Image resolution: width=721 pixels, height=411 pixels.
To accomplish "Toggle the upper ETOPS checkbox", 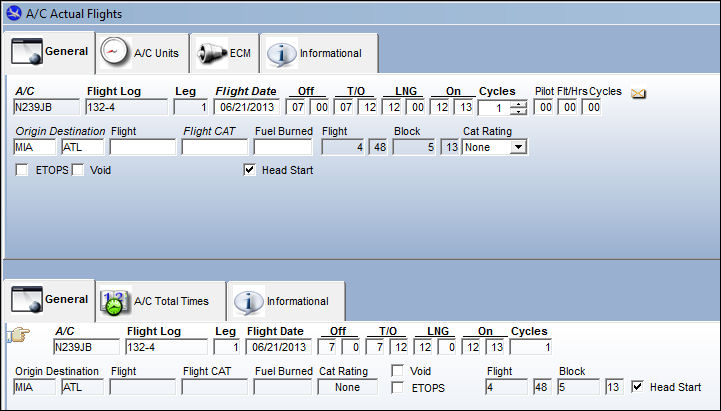I will coord(22,170).
